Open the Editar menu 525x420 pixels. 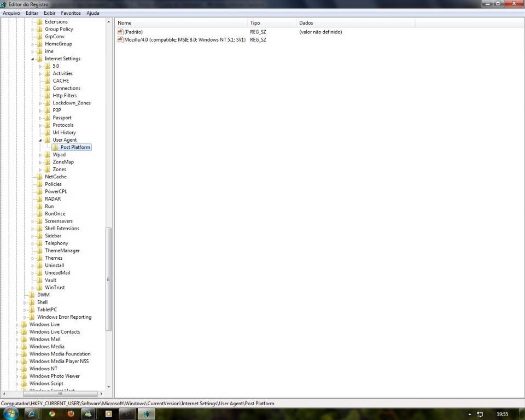coord(32,13)
